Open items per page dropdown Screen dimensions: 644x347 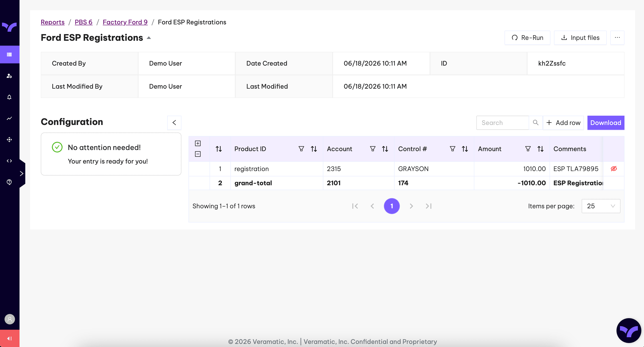601,206
